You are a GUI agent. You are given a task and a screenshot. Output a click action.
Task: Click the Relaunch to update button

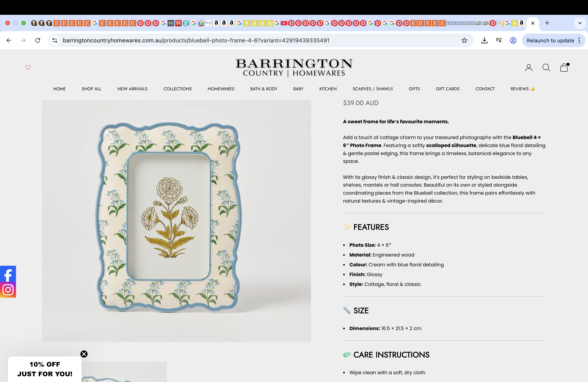point(550,41)
